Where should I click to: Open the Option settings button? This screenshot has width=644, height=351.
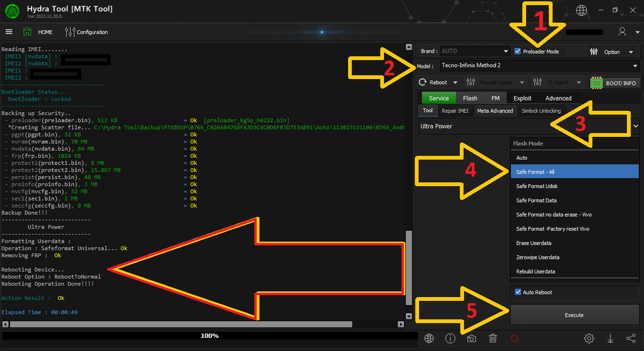[x=605, y=52]
